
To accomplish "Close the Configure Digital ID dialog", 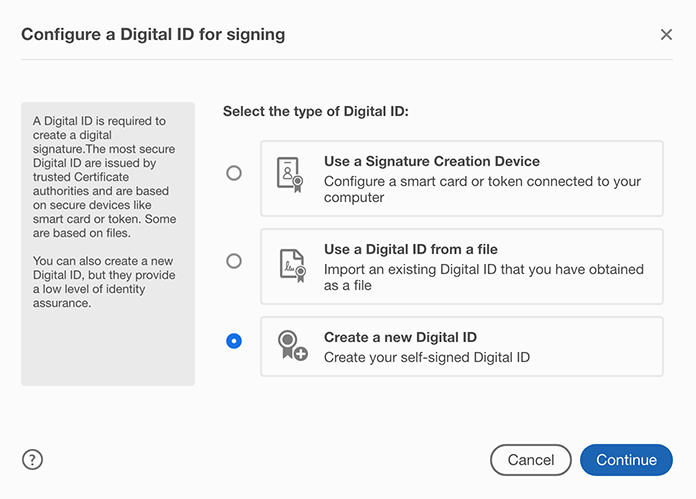I will (x=666, y=35).
